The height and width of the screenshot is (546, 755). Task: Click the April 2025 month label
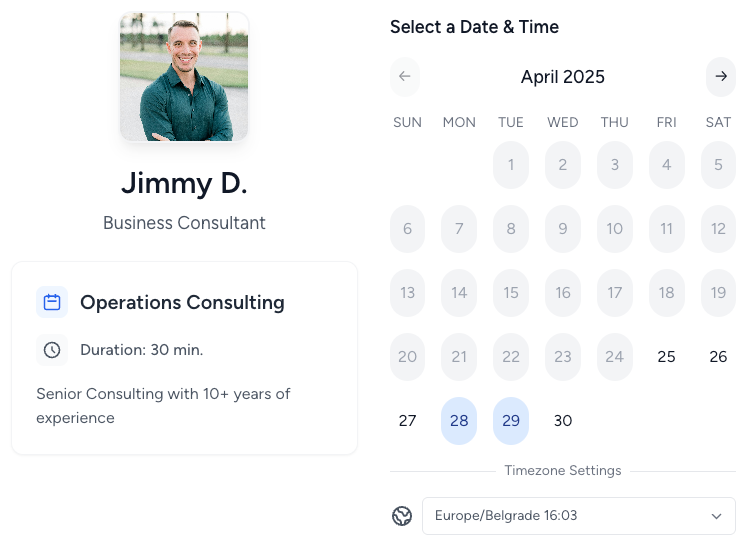click(x=562, y=77)
